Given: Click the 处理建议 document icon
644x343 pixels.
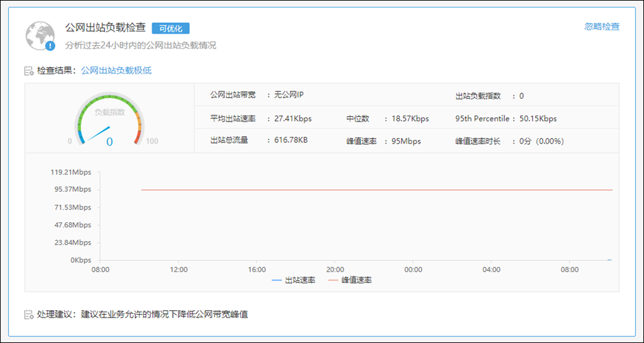Looking at the screenshot, I should (29, 314).
